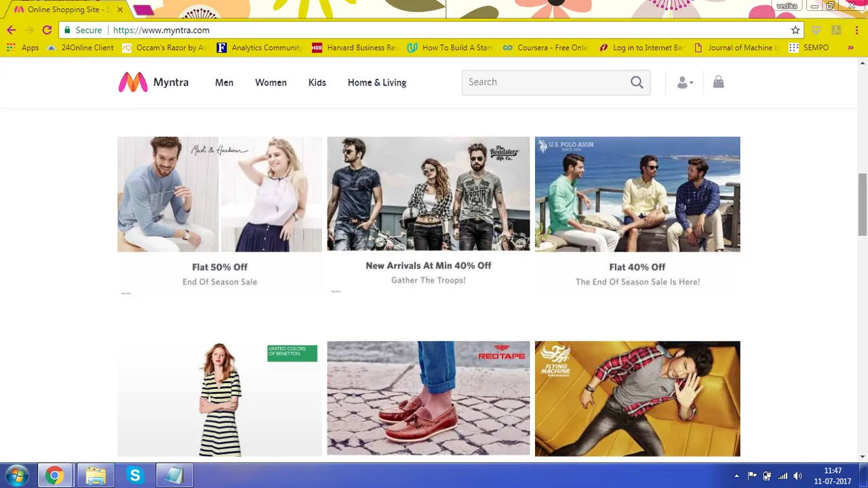Open the How To Build A Startup bookmark
The image size is (868, 488).
click(x=450, y=47)
